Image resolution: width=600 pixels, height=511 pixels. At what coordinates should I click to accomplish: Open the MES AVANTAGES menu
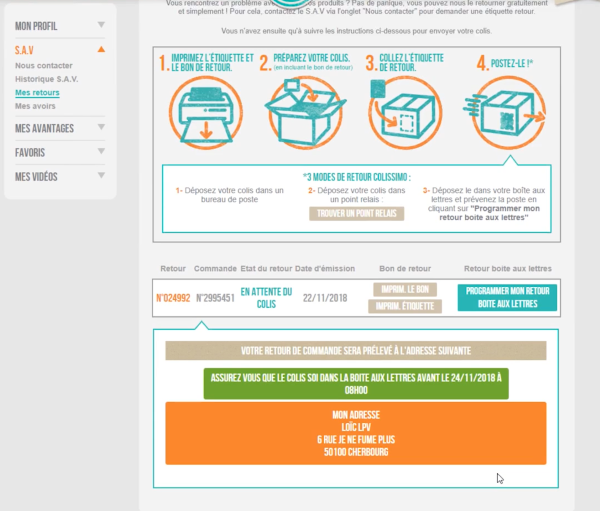point(44,128)
